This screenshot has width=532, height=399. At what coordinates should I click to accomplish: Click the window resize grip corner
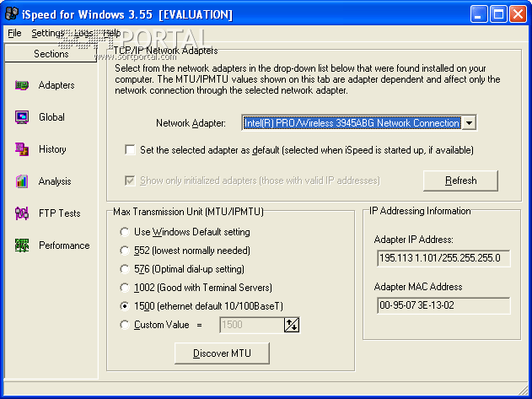click(x=524, y=390)
